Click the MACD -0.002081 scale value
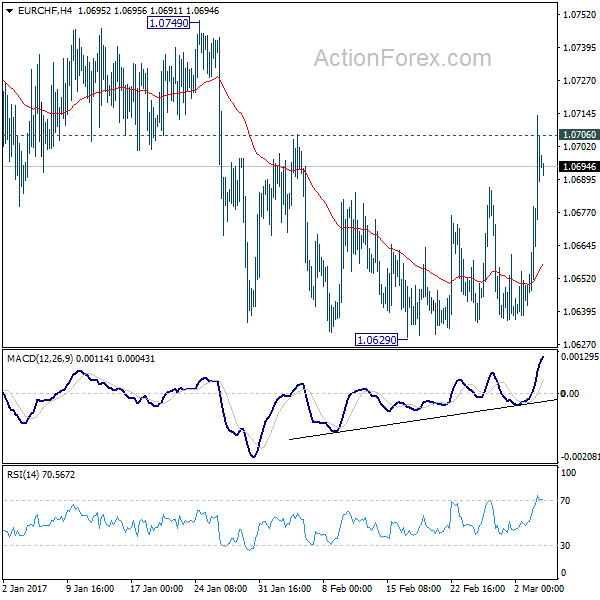The height and width of the screenshot is (600, 600). 579,457
